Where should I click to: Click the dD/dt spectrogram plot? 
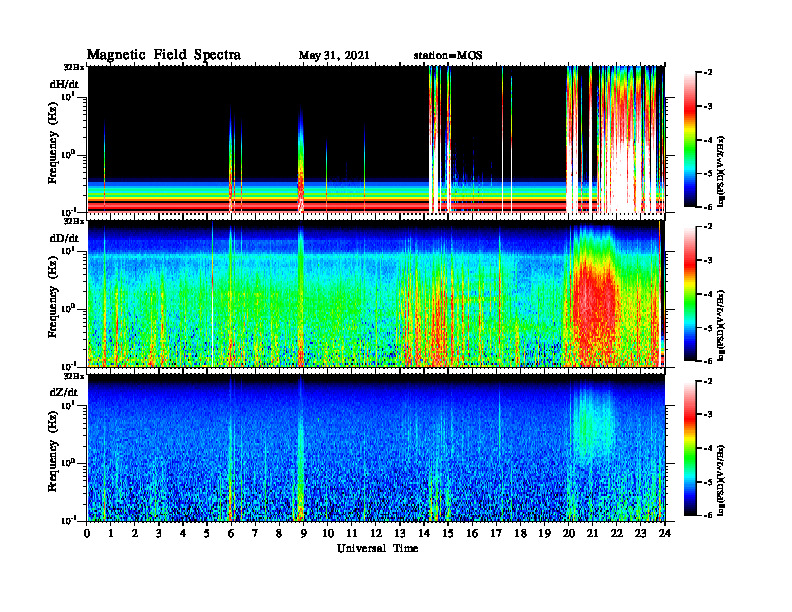(x=376, y=293)
